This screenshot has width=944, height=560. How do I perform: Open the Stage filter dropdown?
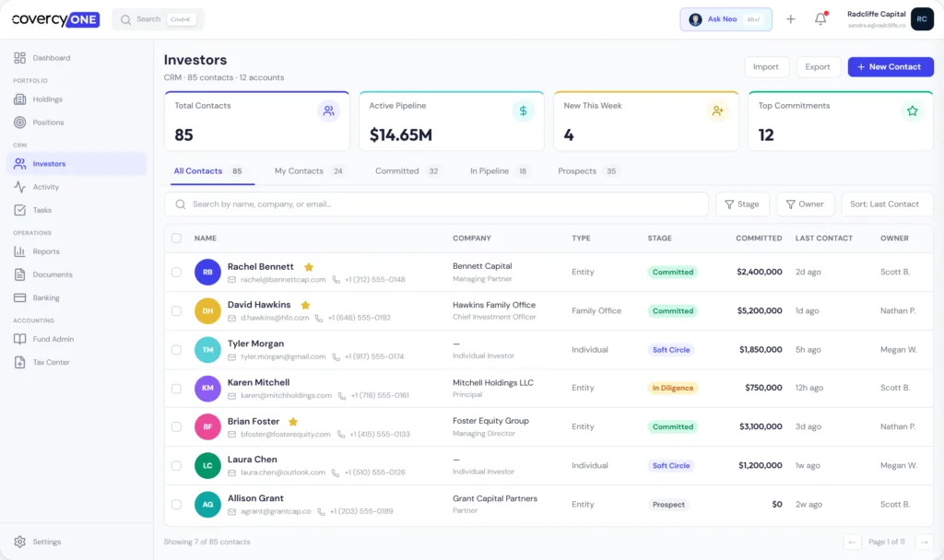742,204
